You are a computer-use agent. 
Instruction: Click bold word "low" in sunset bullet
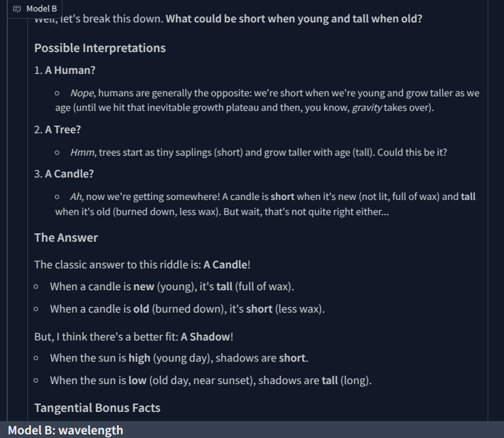137,381
